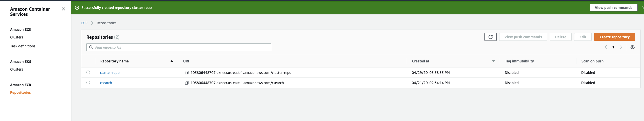Open Amazon ECS Clusters page
644x121 pixels.
(17, 37)
